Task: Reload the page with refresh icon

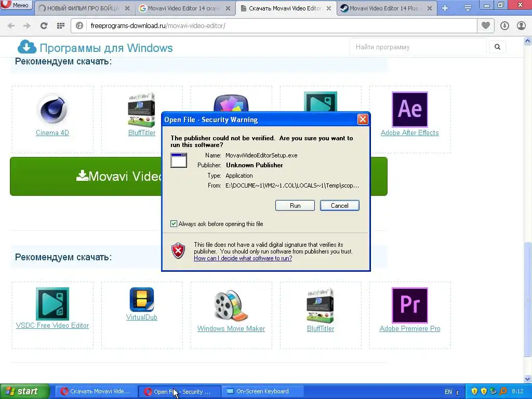Action: 44,25
